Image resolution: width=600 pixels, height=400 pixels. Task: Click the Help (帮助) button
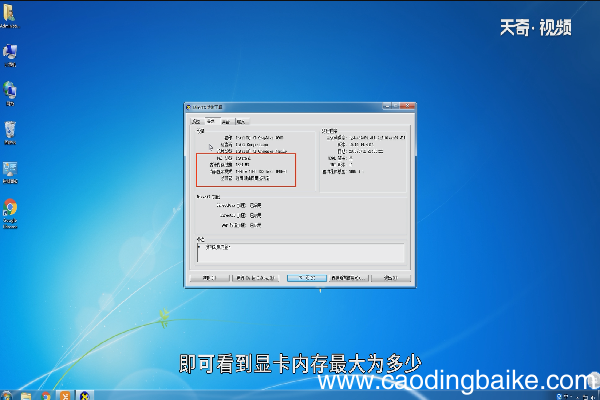pyautogui.click(x=210, y=278)
